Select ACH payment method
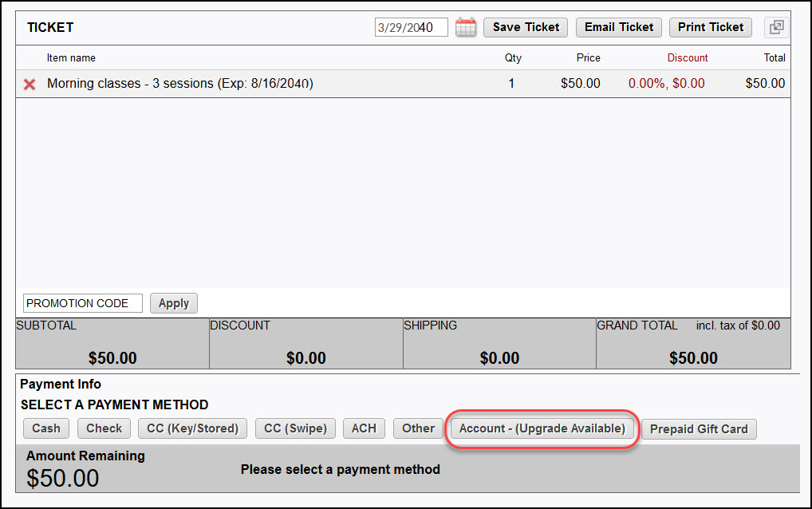This screenshot has height=509, width=812. click(364, 428)
